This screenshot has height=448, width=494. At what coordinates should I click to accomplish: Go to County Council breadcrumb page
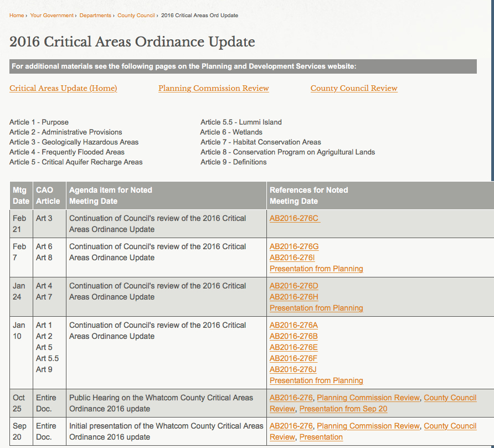[x=136, y=16]
